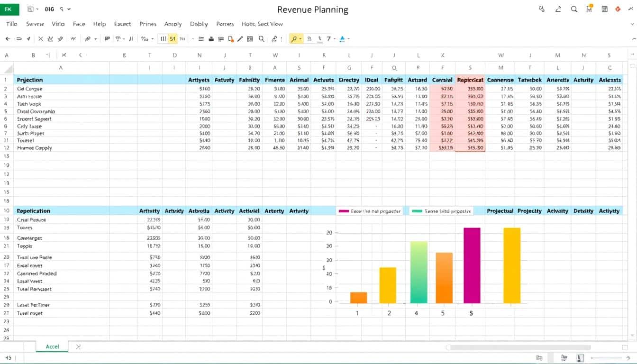Click the pen underline icon in title bar
Viewport: 637px width, 364px height.
pyautogui.click(x=558, y=9)
